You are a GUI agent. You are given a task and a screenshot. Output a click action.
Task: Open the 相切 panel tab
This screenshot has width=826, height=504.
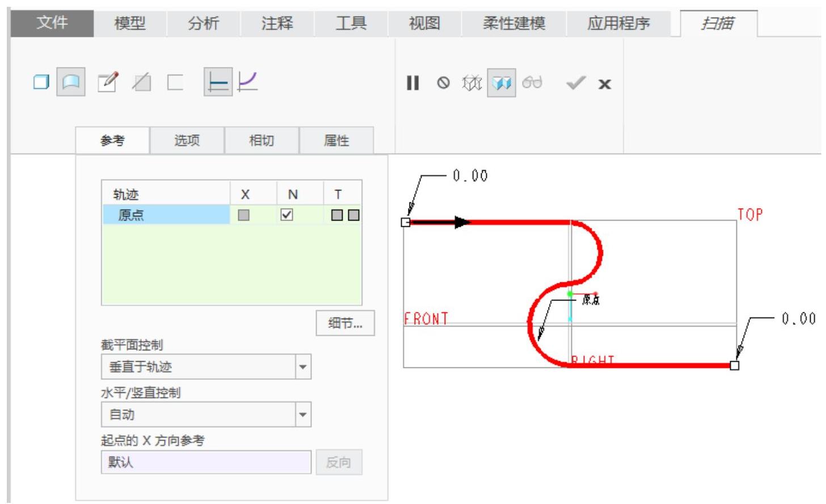pyautogui.click(x=262, y=140)
